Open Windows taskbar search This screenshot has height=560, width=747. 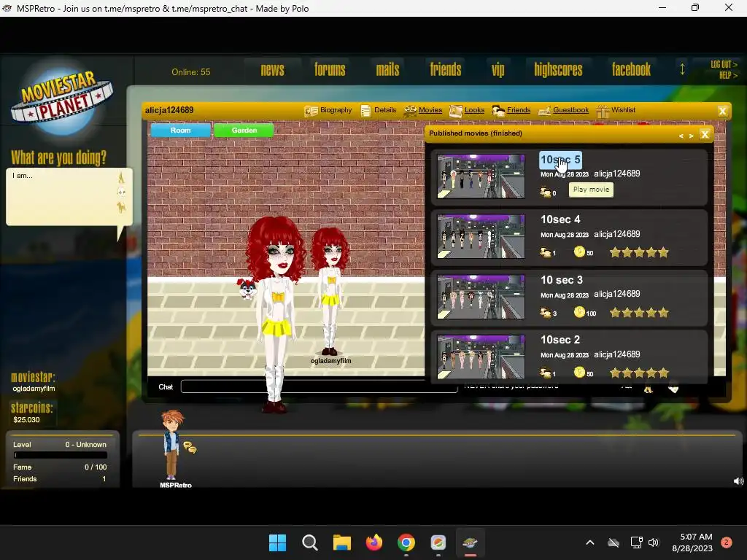coord(309,542)
